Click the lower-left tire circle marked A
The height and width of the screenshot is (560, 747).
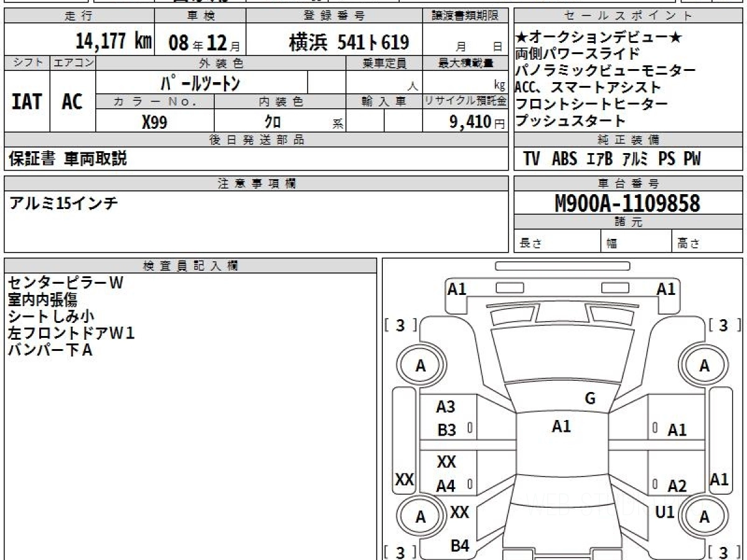pyautogui.click(x=420, y=517)
